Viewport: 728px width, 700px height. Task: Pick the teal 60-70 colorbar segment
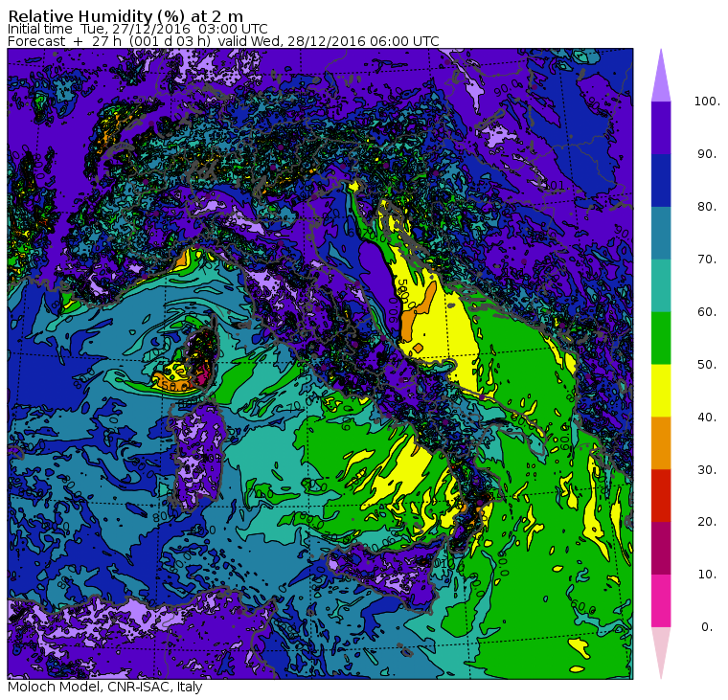click(x=661, y=285)
